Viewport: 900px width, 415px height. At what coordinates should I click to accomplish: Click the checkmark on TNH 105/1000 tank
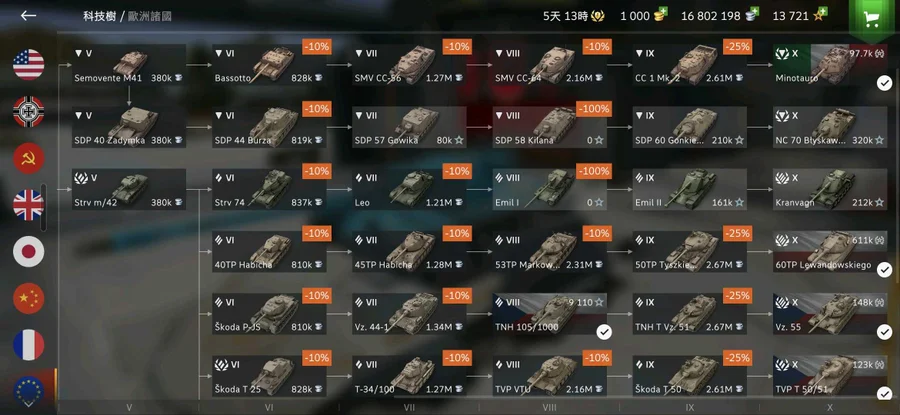pos(604,332)
